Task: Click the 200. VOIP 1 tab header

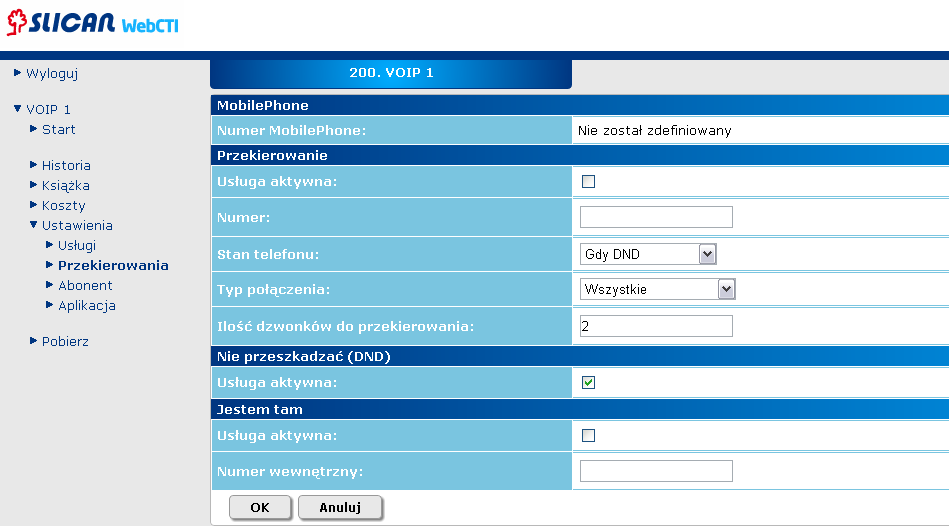Action: pos(391,73)
